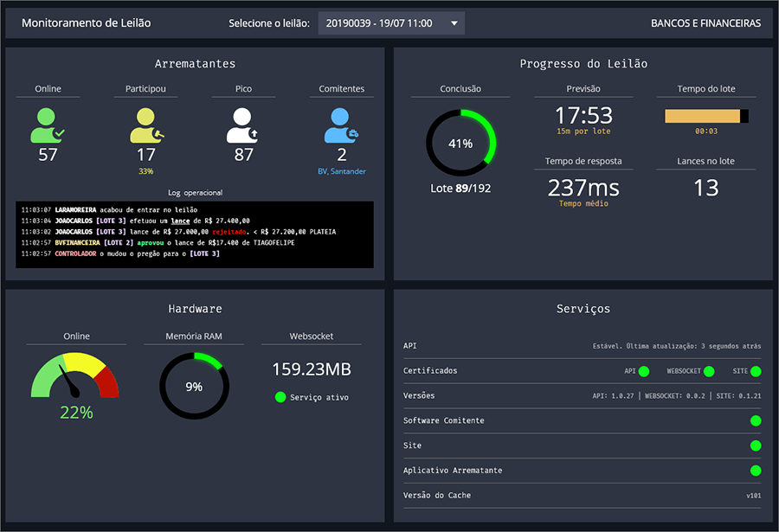This screenshot has height=532, width=779.
Task: Click the green Online user icon
Action: click(48, 125)
